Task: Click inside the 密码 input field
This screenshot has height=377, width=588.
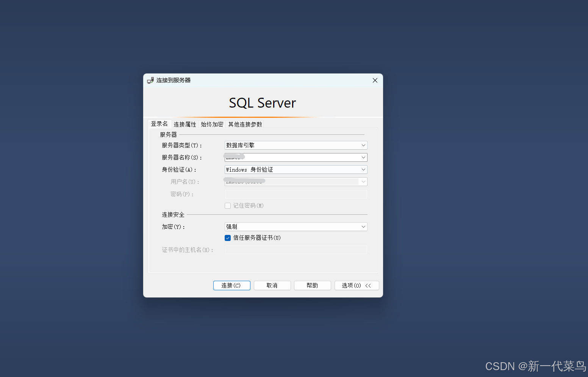Action: pos(296,194)
